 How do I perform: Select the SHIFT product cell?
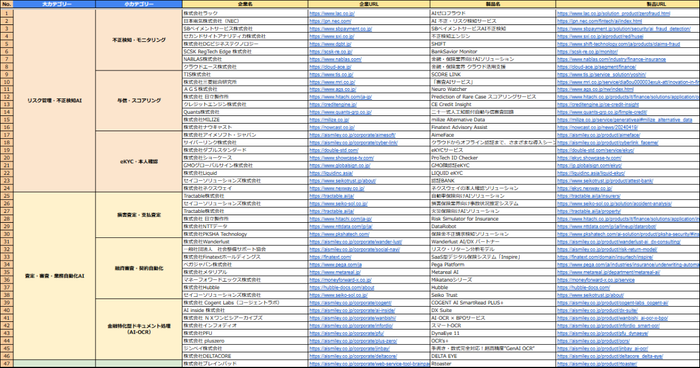[x=493, y=44]
